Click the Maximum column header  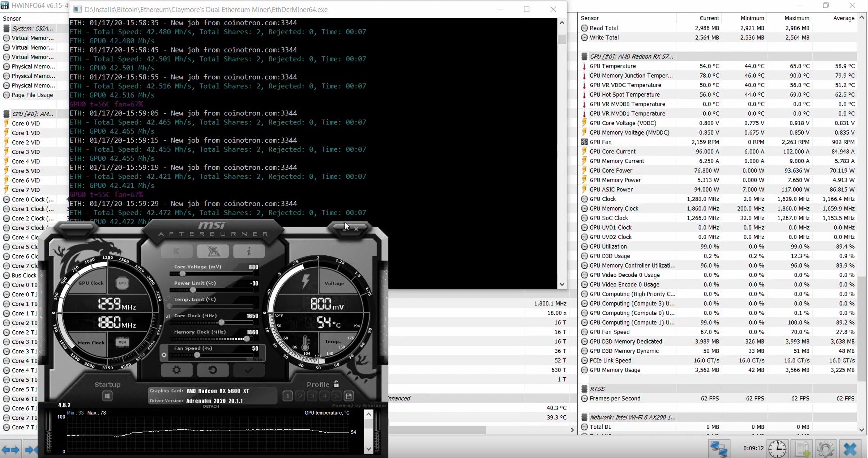tap(797, 18)
